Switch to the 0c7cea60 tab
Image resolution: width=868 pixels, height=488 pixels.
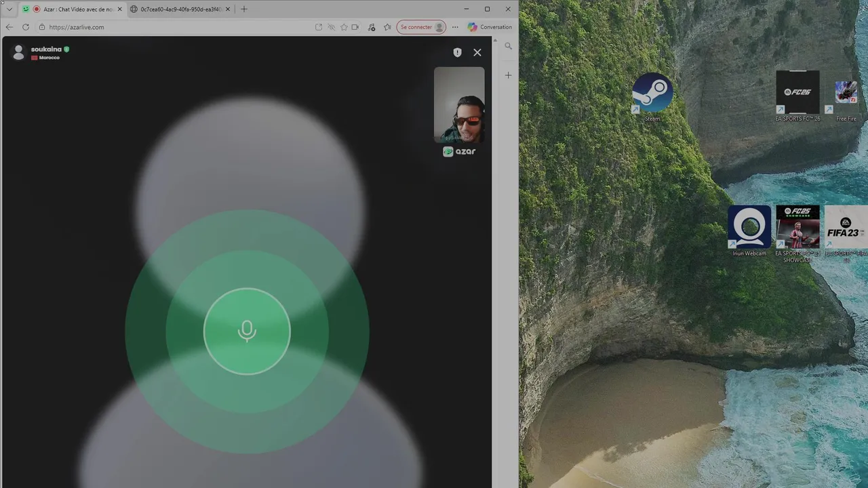pyautogui.click(x=180, y=9)
